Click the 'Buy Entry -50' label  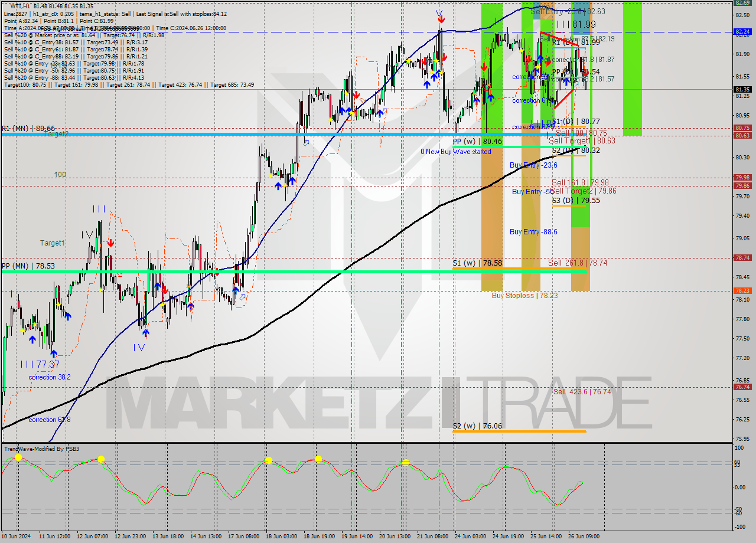[x=533, y=191]
